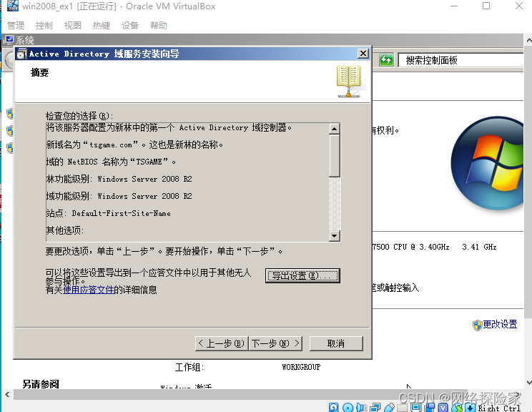Select the 站点: Default-First-Site-Name line
Viewport: 532px width, 412px height.
108,213
